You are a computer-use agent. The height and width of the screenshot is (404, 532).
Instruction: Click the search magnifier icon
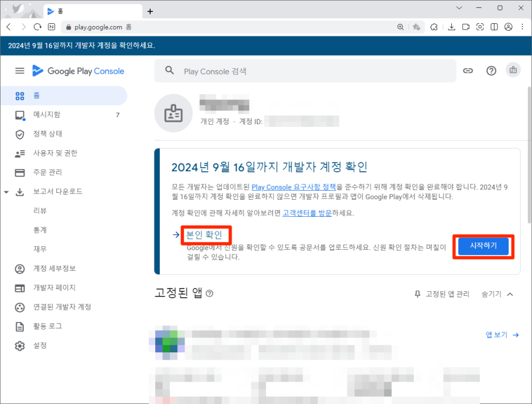(x=169, y=71)
